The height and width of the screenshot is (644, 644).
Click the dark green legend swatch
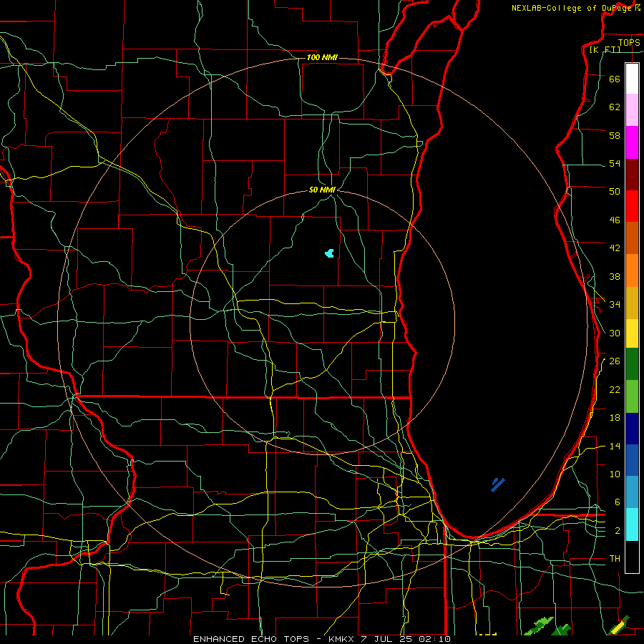point(632,364)
